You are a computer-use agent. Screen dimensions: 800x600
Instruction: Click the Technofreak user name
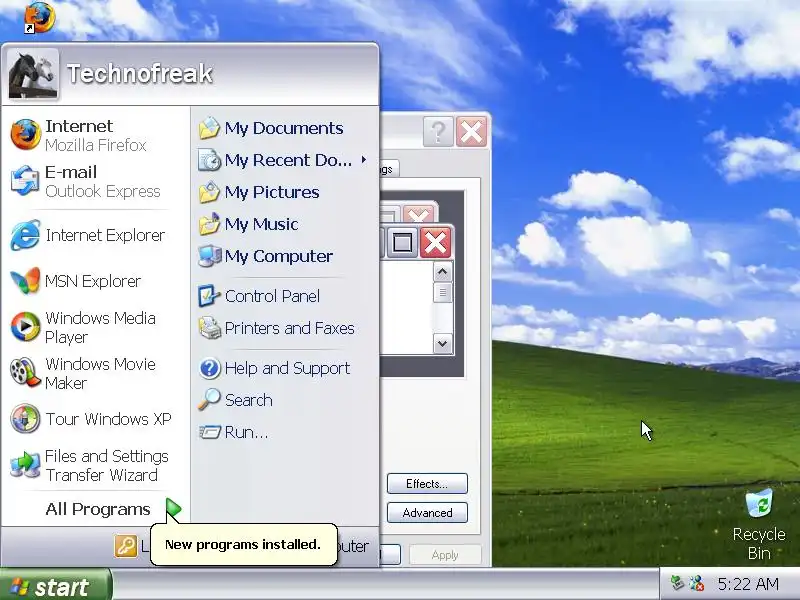pos(139,73)
